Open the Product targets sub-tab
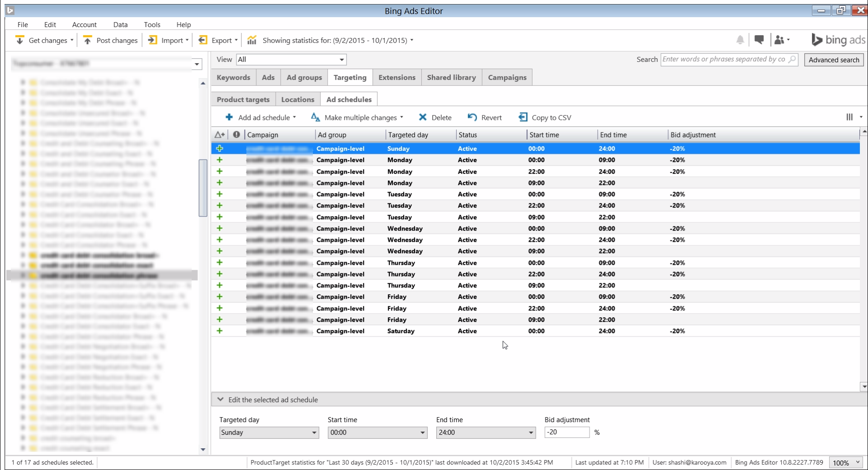 click(243, 99)
